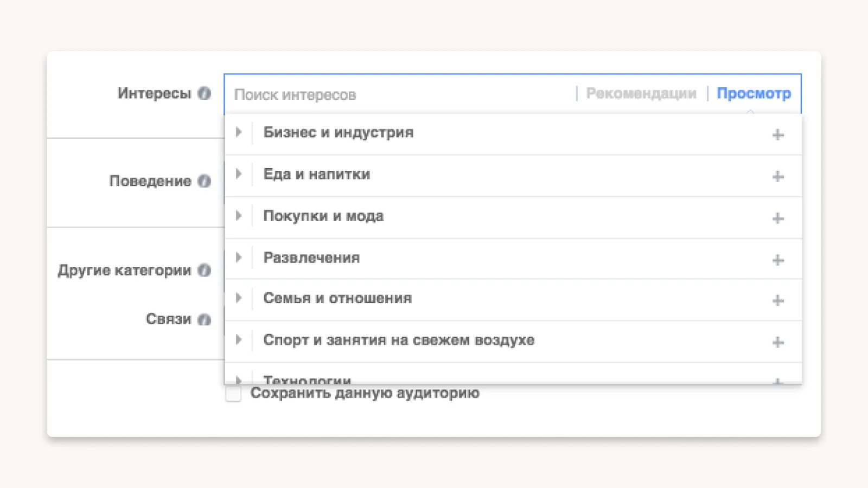
Task: Expand the Покупки и мода category arrow
Action: [238, 216]
